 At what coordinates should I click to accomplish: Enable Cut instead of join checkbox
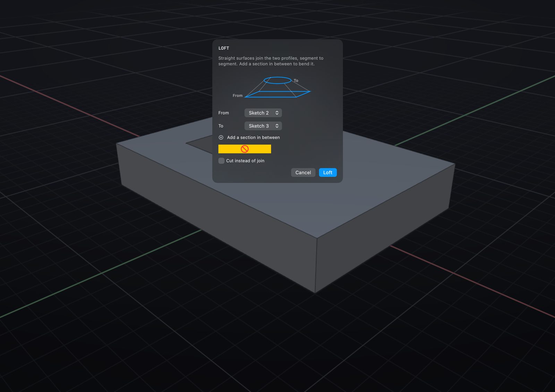[x=221, y=161]
